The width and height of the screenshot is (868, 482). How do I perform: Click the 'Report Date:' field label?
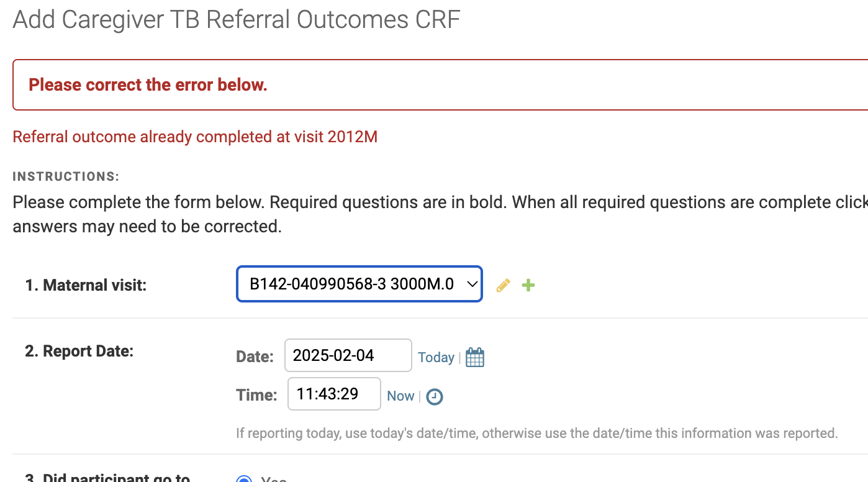click(79, 351)
